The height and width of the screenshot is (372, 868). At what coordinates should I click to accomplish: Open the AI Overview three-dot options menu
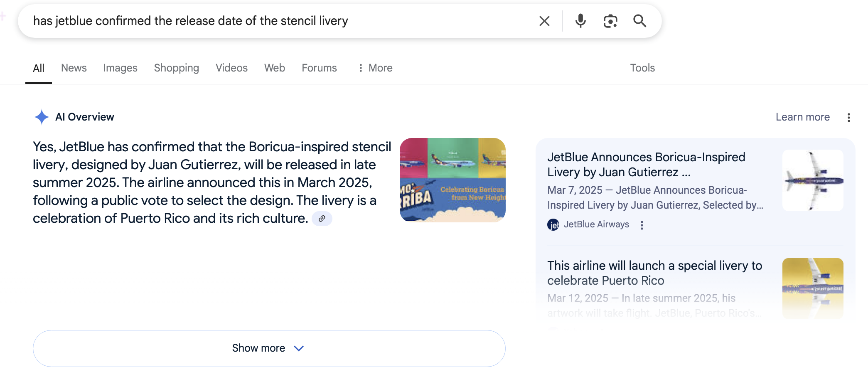[849, 118]
